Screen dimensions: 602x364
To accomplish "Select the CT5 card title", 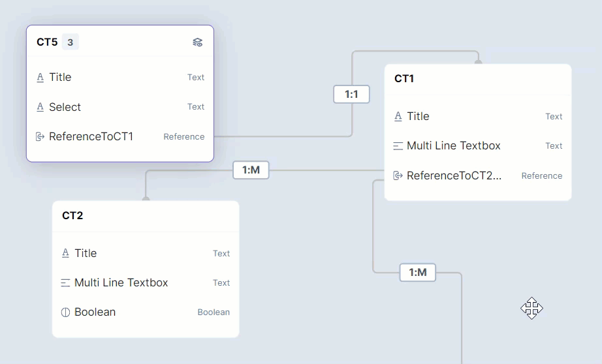I will (47, 42).
